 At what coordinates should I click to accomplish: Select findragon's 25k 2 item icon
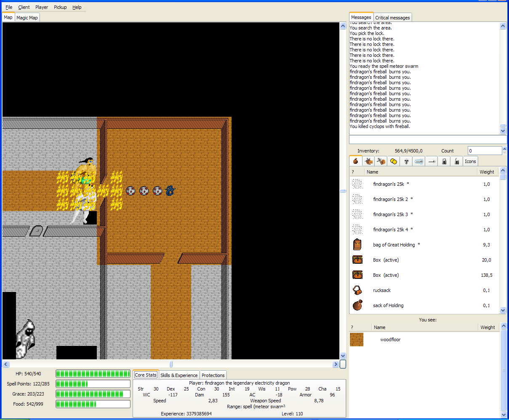(357, 199)
